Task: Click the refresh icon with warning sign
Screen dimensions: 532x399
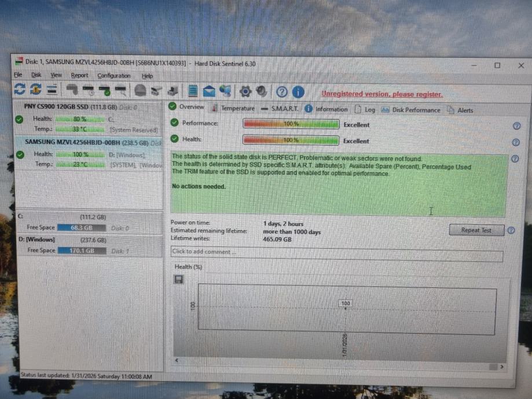Action: [36, 90]
